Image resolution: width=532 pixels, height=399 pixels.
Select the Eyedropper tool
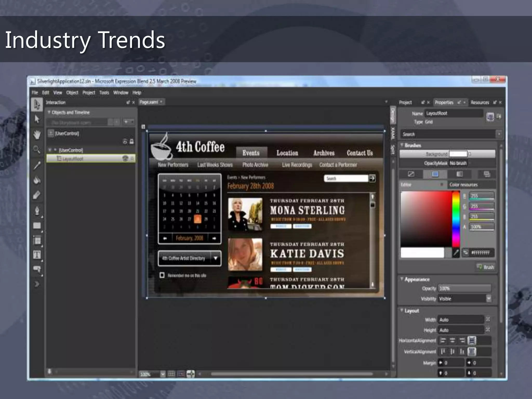pos(37,165)
